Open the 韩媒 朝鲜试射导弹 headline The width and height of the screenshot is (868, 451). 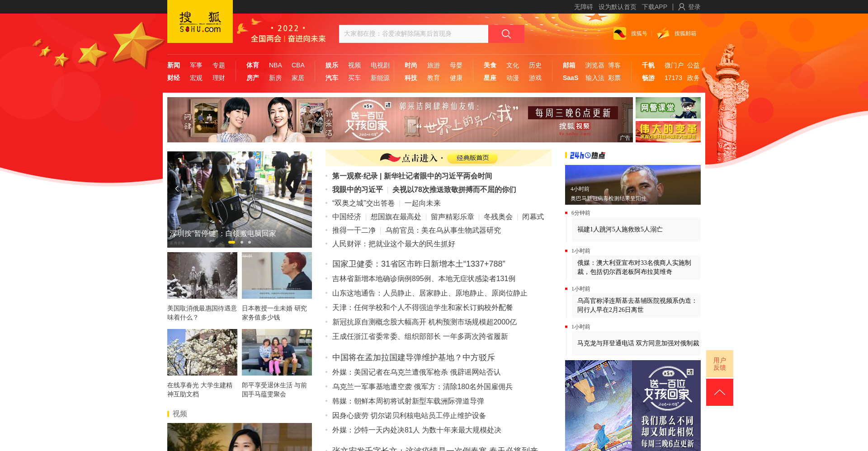pyautogui.click(x=408, y=401)
